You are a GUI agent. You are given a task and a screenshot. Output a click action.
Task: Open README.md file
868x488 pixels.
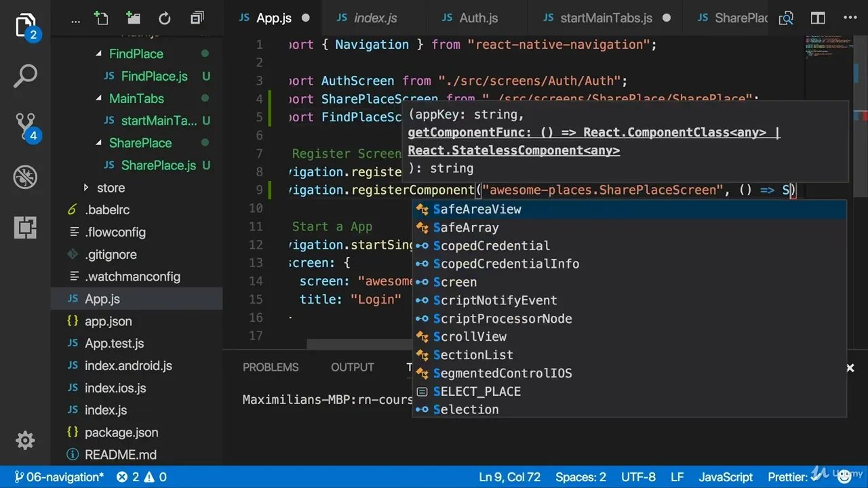point(120,455)
